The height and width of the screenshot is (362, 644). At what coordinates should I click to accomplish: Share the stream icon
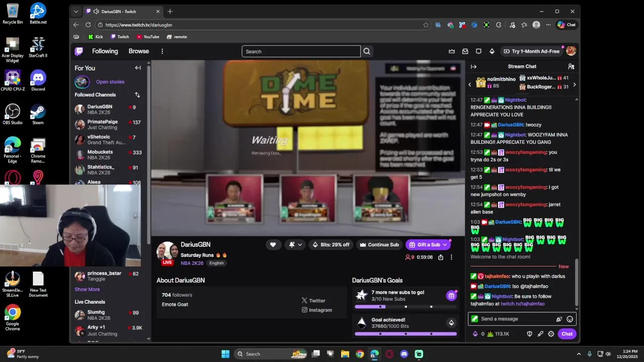tap(441, 257)
